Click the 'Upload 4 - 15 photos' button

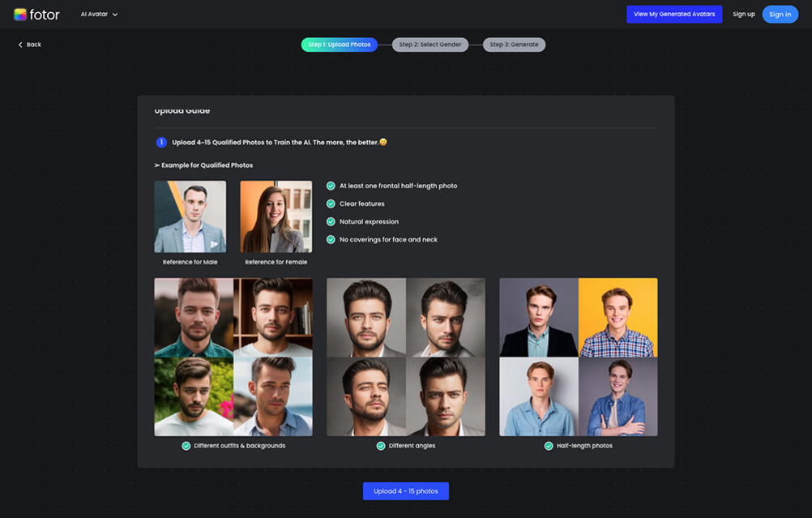[406, 491]
